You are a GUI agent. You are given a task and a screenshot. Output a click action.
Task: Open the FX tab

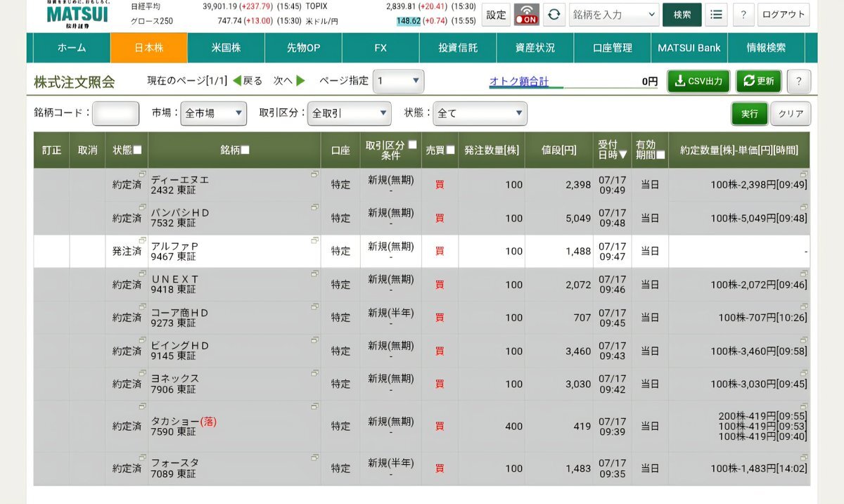click(x=381, y=48)
